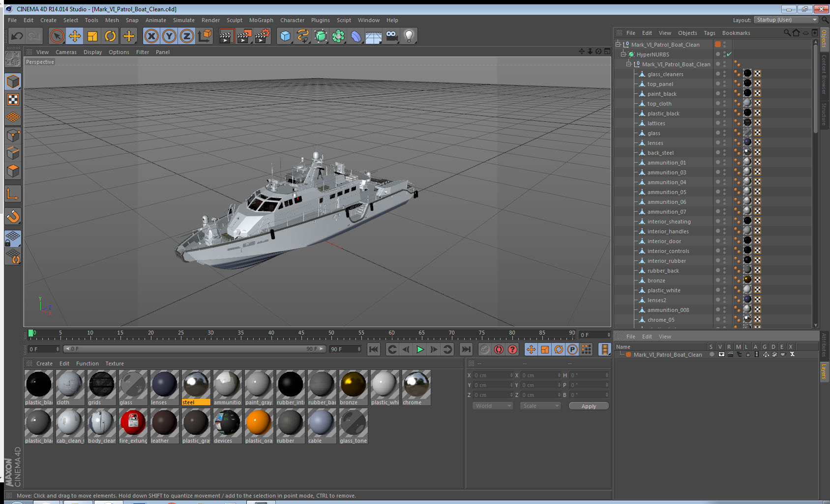Open the floor environment objects icon
The image size is (830, 504).
tap(374, 36)
